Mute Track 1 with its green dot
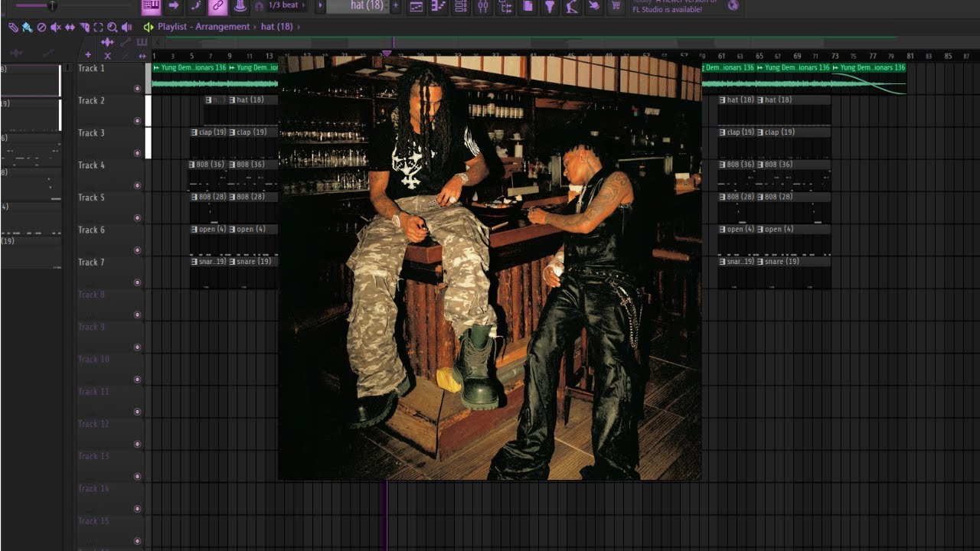This screenshot has width=980, height=551. (138, 89)
